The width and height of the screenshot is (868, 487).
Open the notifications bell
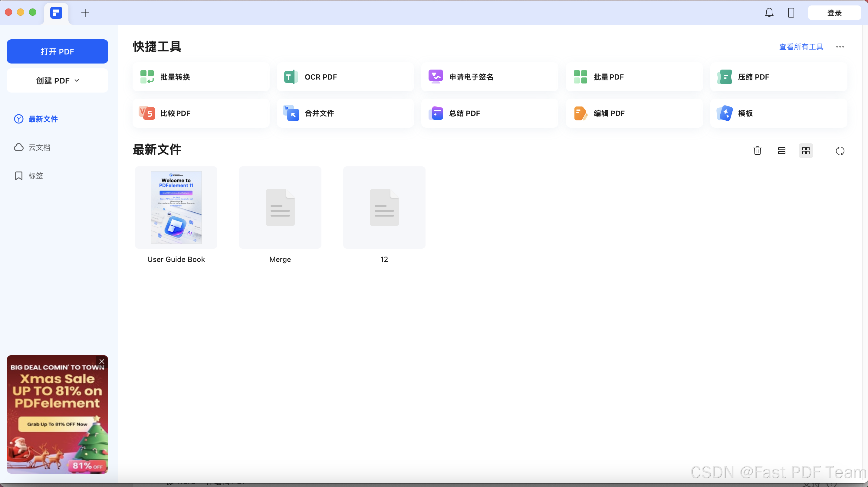tap(769, 13)
